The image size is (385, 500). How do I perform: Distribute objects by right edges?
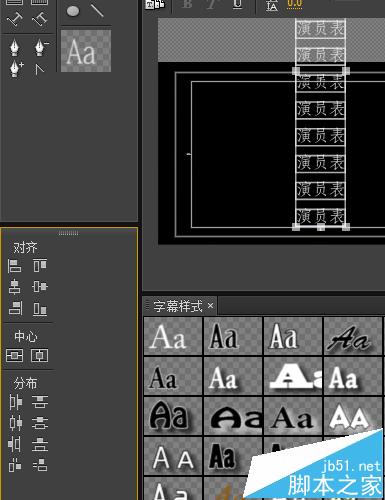(15, 444)
